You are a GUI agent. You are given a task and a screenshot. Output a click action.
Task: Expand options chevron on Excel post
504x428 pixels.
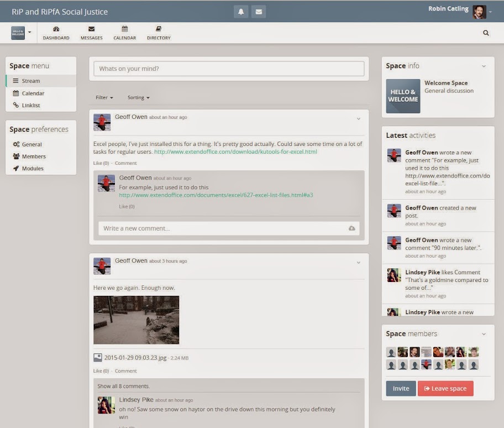tap(359, 119)
